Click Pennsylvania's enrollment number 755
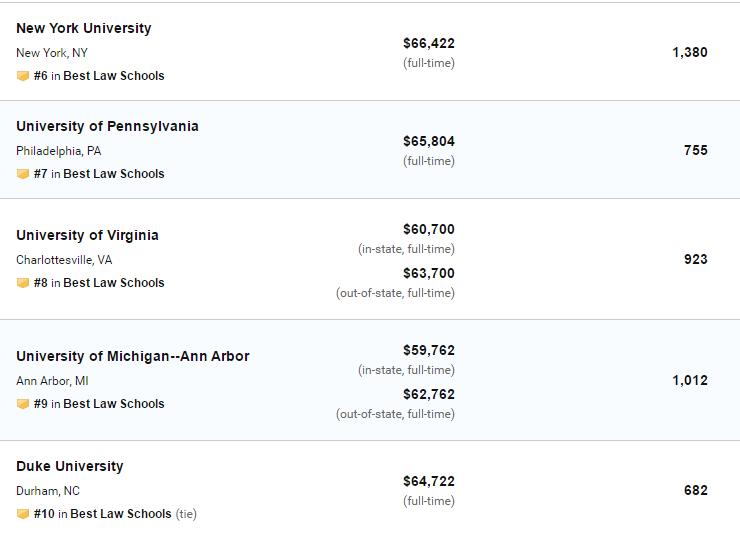740x538 pixels. click(695, 150)
